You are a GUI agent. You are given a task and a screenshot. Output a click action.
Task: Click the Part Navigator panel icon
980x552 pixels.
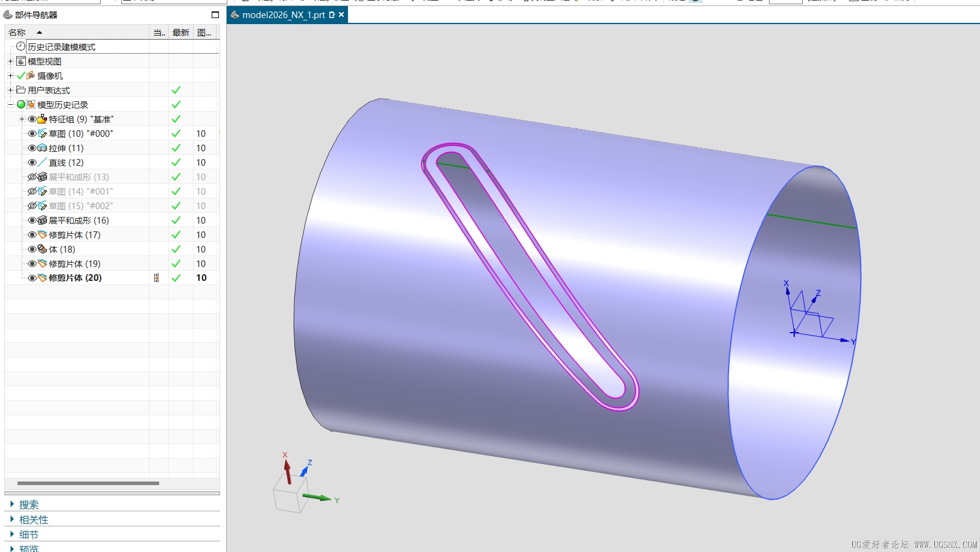[8, 14]
